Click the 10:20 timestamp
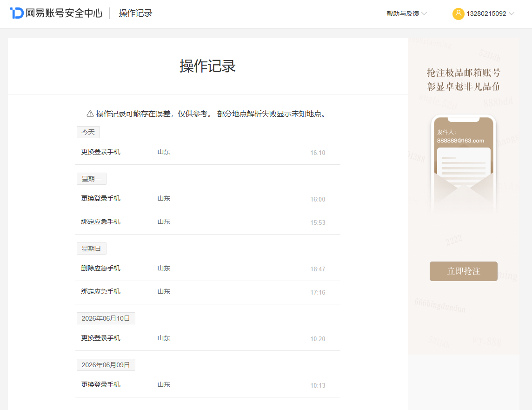The image size is (532, 410). pos(318,339)
